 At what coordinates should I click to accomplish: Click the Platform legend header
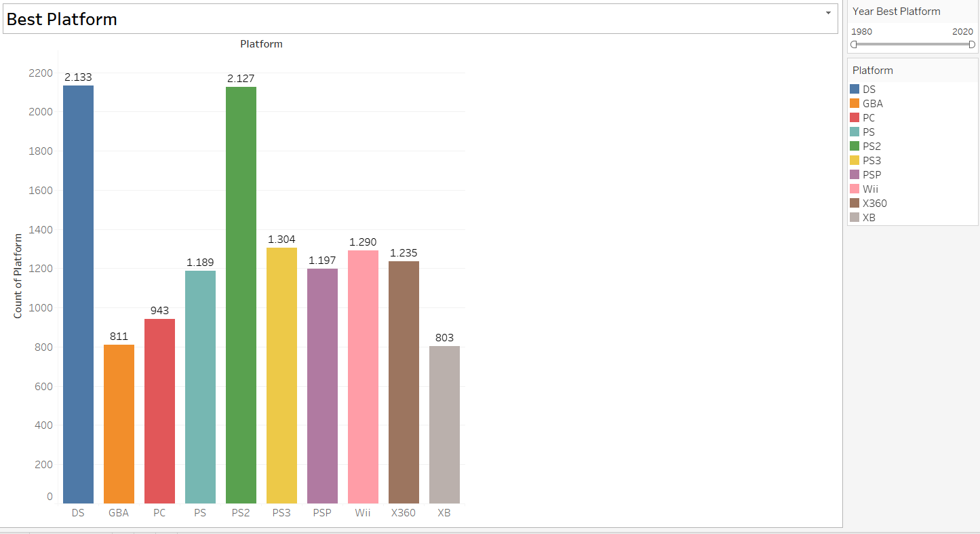pyautogui.click(x=873, y=71)
